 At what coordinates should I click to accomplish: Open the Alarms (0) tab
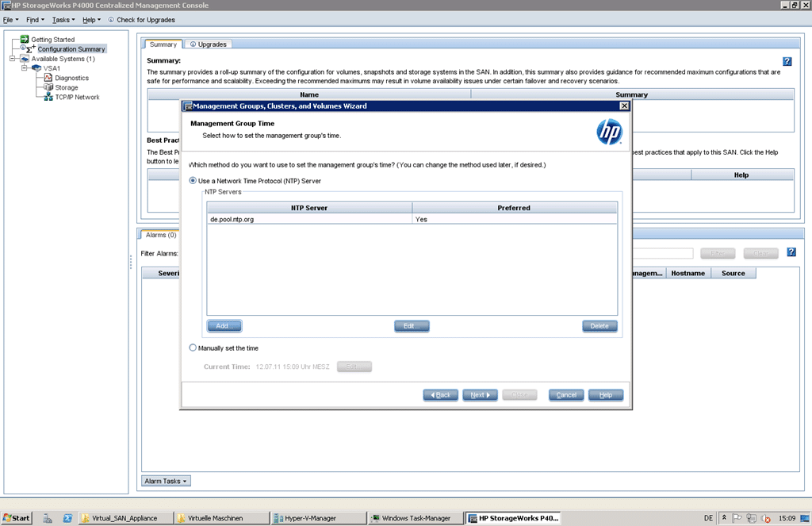click(160, 235)
